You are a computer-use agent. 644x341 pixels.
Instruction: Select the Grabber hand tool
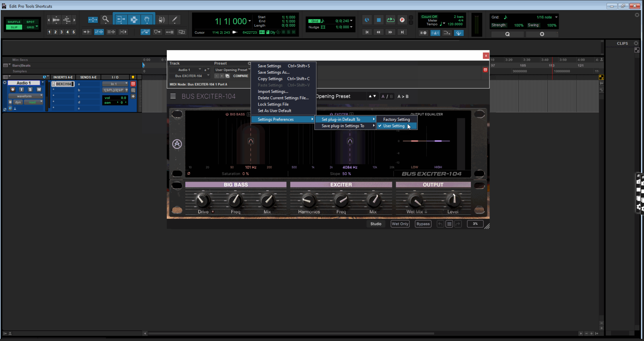[x=147, y=19]
